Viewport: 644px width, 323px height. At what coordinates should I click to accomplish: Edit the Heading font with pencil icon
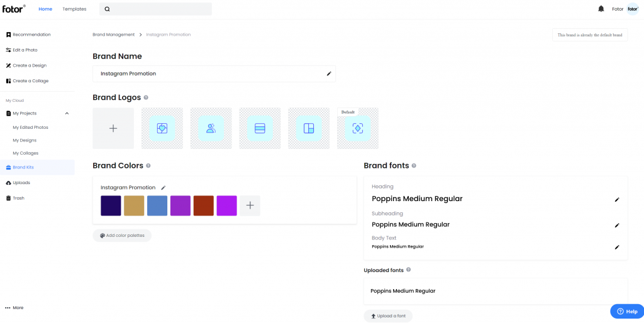pyautogui.click(x=616, y=199)
